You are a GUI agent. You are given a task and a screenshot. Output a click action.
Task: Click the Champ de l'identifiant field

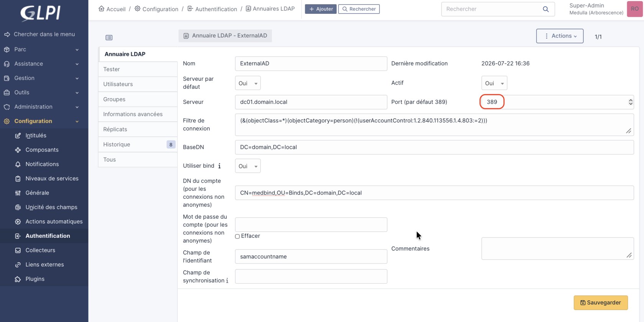tap(311, 257)
